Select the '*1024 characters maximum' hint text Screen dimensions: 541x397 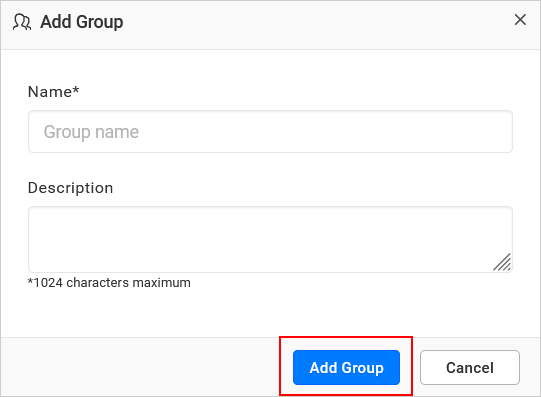click(109, 282)
